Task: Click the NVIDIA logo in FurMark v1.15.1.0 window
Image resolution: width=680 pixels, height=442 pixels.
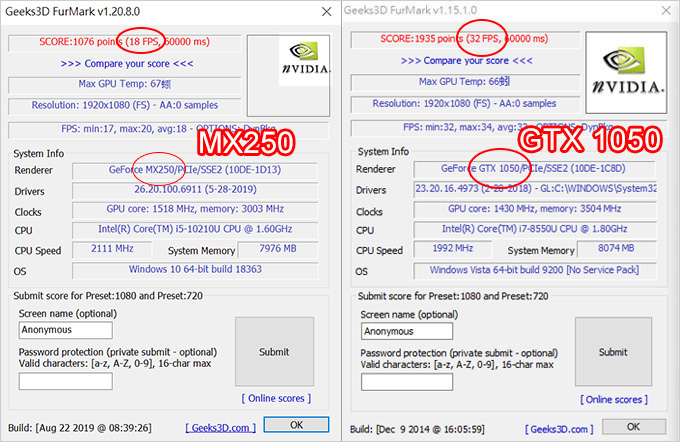Action: pos(626,72)
